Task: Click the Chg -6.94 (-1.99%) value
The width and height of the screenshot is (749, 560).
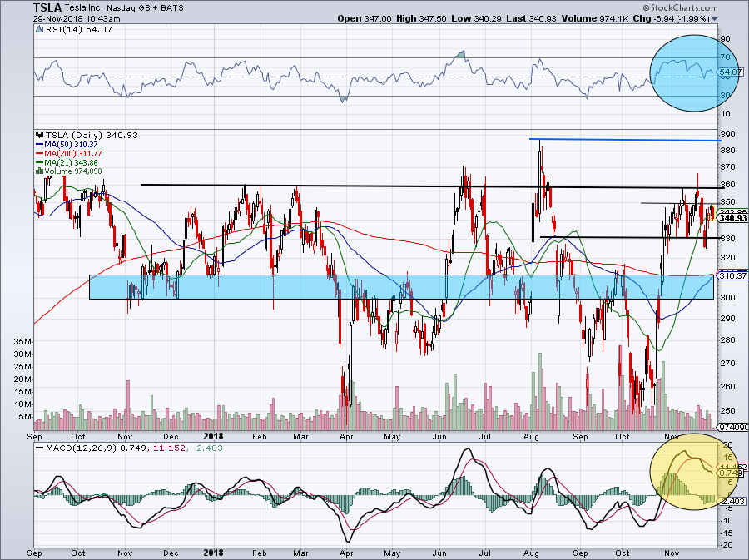Action: pos(671,18)
